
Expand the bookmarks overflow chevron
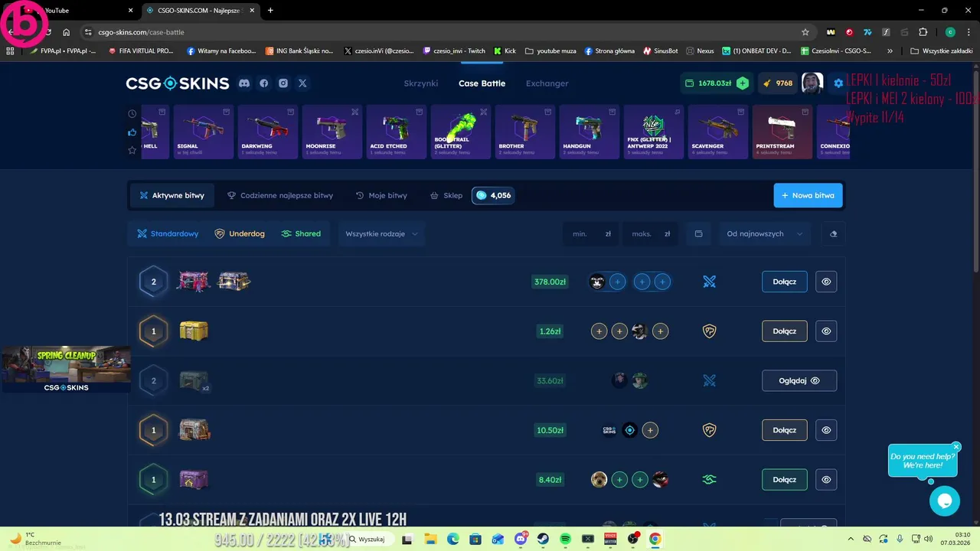(x=890, y=51)
